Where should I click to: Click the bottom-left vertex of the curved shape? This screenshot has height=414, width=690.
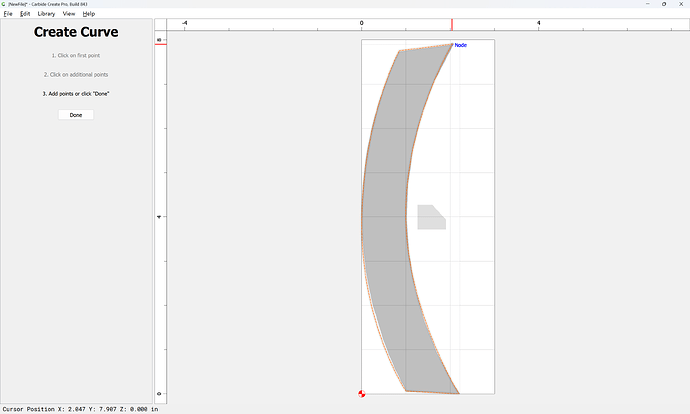(406, 390)
